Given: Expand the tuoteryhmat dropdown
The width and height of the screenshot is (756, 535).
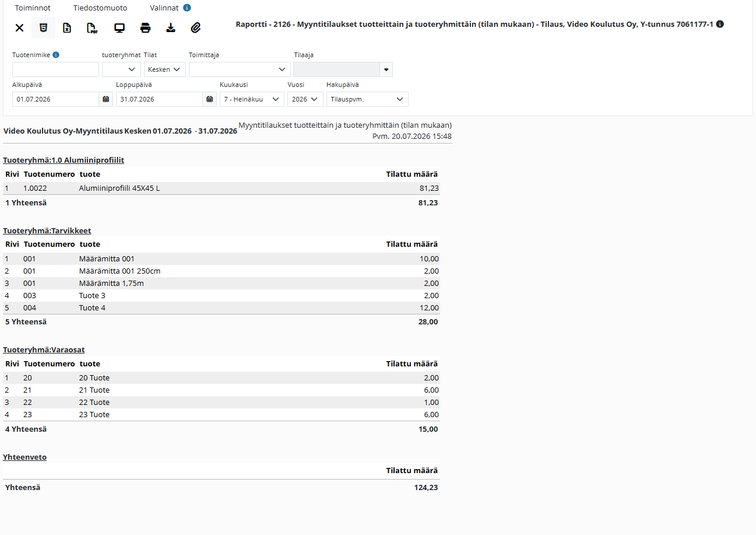Looking at the screenshot, I should tap(121, 69).
